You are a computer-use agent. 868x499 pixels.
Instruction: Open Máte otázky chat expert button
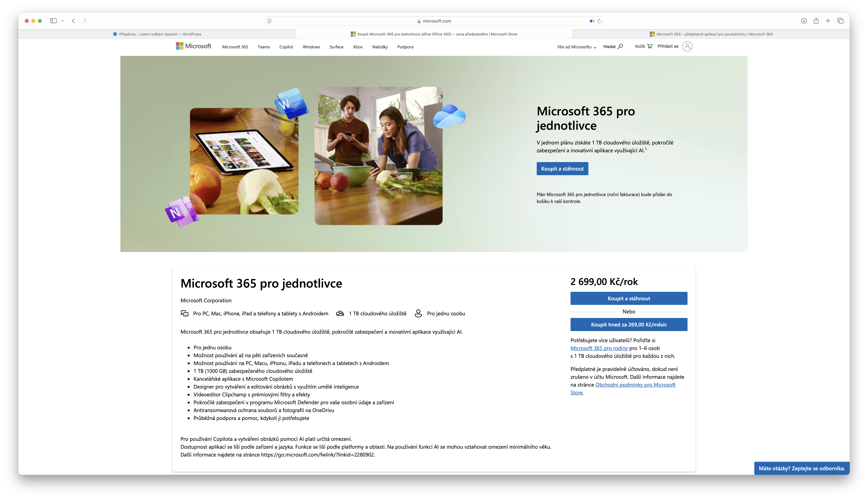(x=802, y=468)
